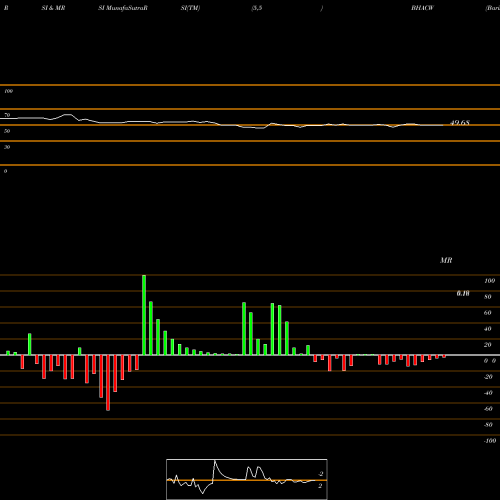The image size is (500, 500).
Task: Click the 'SI MunafaSutraR' header text
Action: (123, 8)
